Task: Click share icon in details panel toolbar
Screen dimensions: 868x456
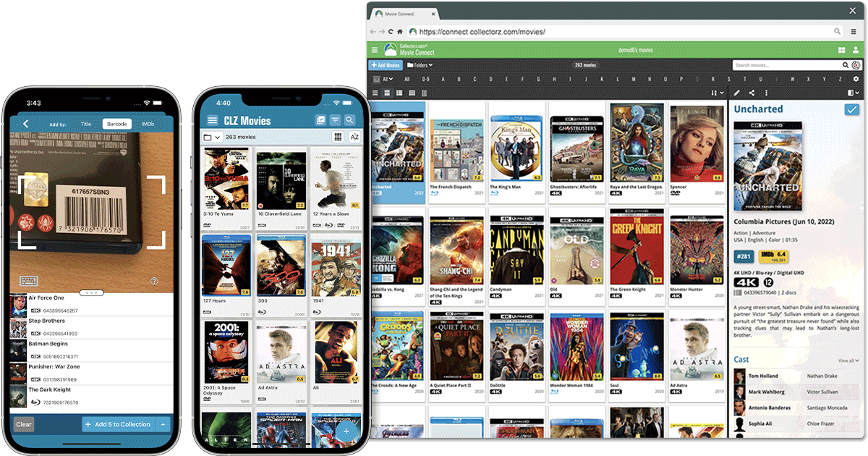Action: pyautogui.click(x=752, y=93)
